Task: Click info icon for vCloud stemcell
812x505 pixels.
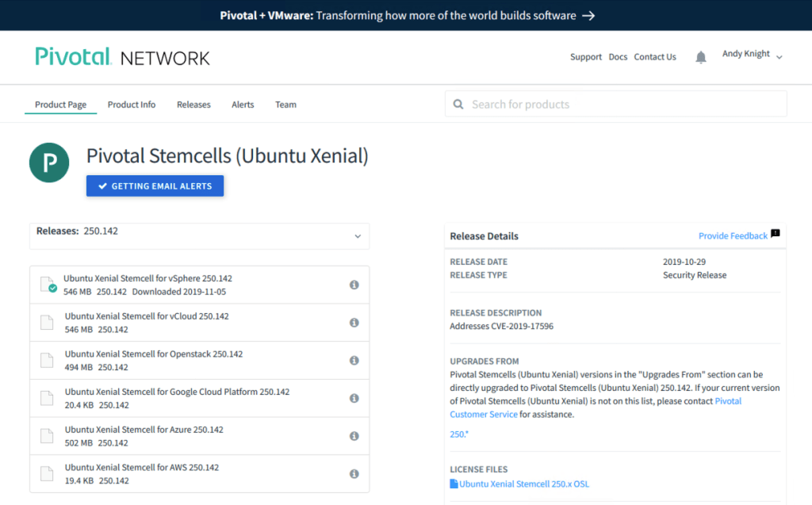Action: point(354,323)
